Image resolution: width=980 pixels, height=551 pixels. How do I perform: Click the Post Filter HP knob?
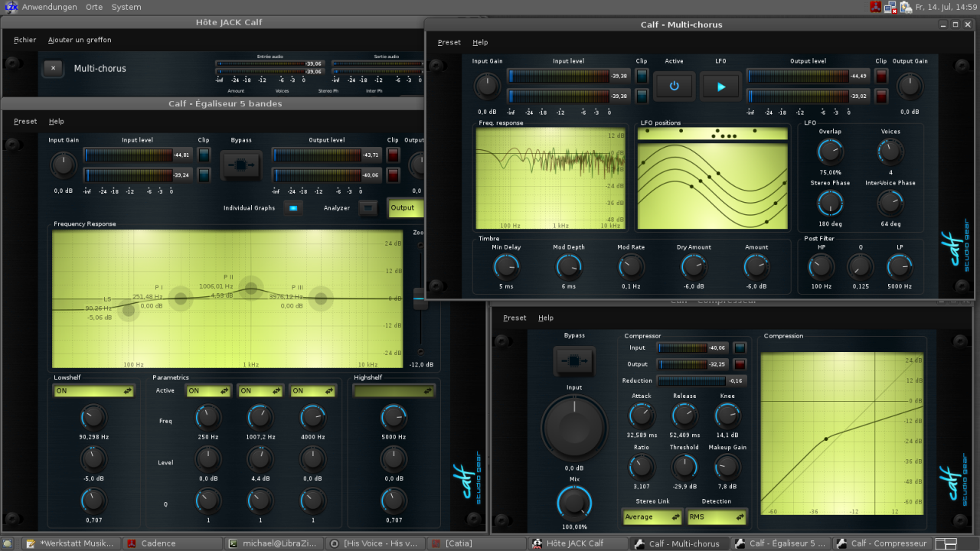[821, 266]
